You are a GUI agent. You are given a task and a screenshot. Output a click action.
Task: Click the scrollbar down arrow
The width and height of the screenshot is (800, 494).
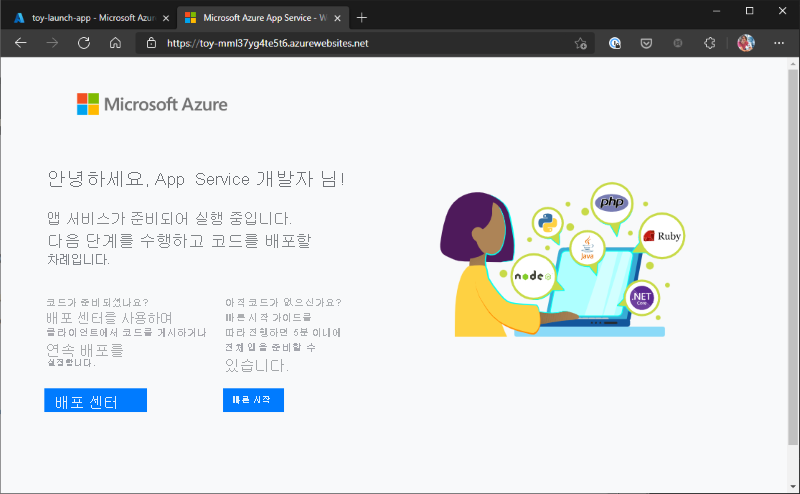pyautogui.click(x=792, y=487)
